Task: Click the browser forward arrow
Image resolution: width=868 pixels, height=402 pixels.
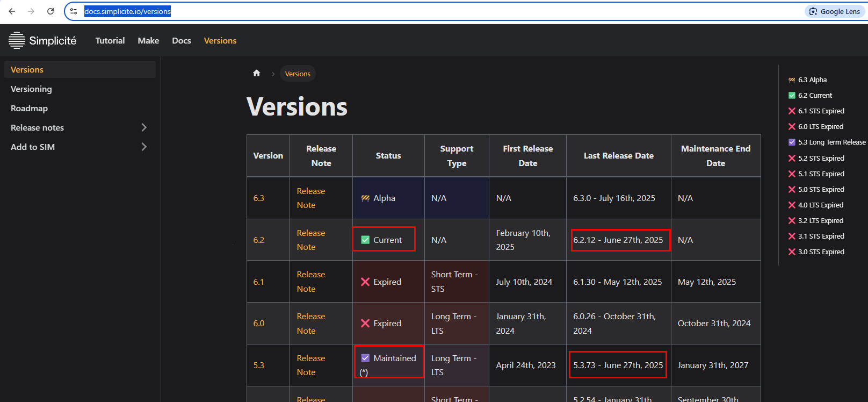Action: (x=31, y=11)
